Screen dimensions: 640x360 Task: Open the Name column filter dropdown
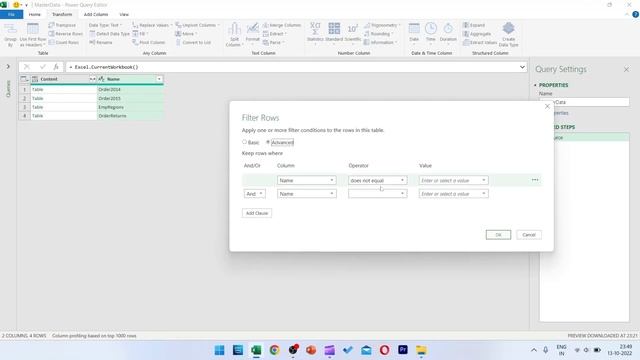point(159,79)
